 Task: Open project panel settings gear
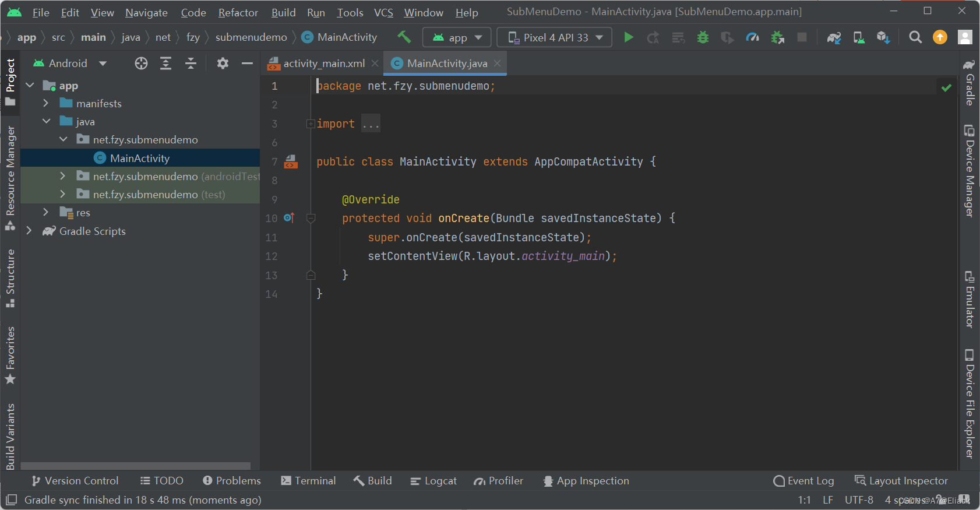click(x=223, y=64)
